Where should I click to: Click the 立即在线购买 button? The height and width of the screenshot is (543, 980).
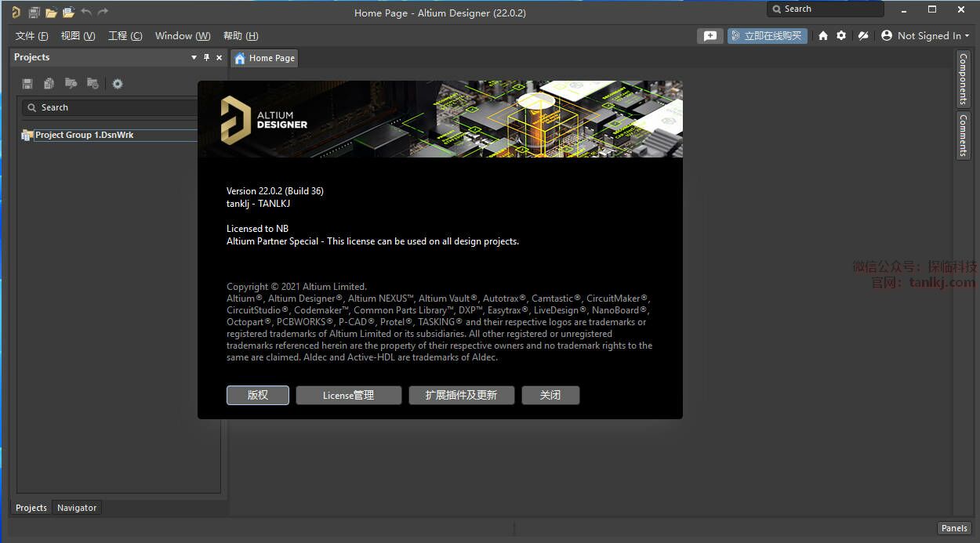click(768, 35)
